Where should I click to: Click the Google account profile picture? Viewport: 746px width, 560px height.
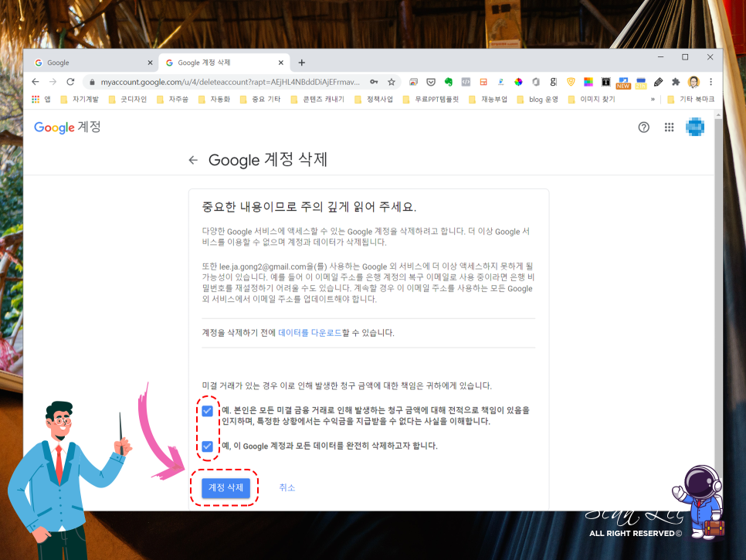click(694, 127)
